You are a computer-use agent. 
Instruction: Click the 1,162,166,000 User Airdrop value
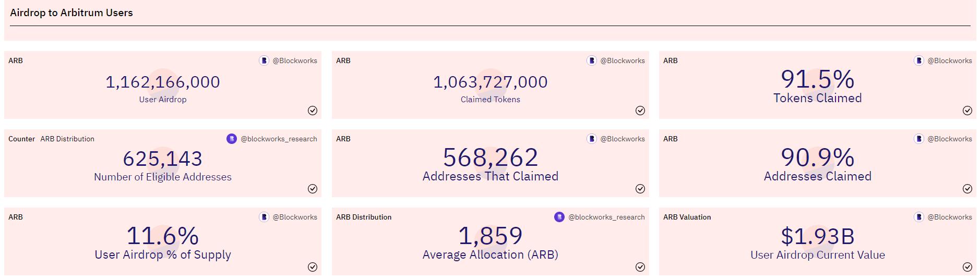click(163, 82)
